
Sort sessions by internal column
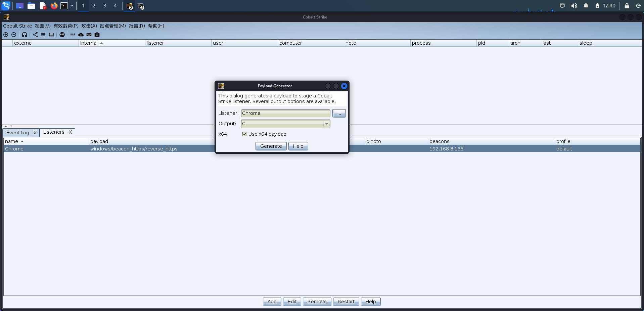pos(112,43)
